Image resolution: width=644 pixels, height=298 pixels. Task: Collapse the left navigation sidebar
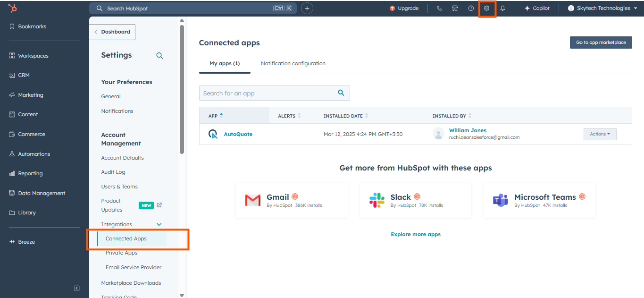click(77, 288)
